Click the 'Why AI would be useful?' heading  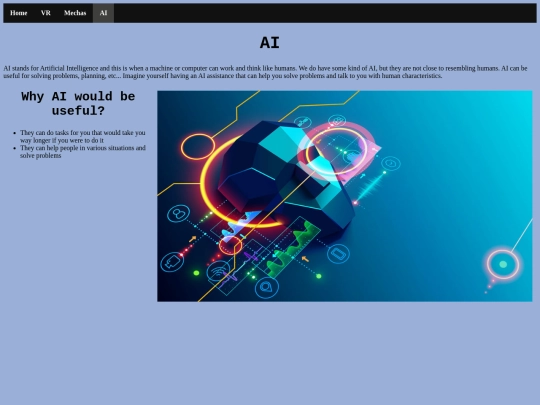click(x=78, y=103)
